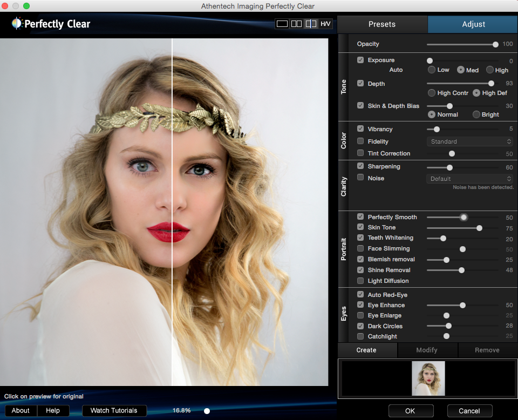
Task: Toggle the Depth checkbox
Action: point(360,83)
